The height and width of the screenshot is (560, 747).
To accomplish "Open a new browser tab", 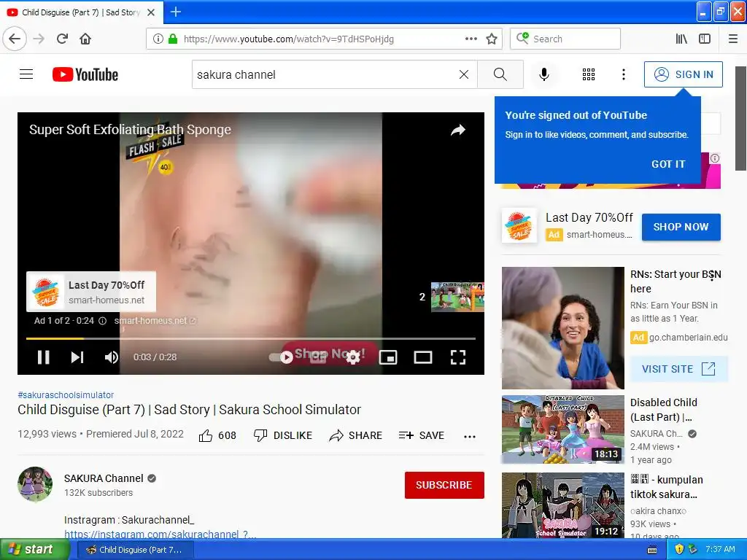I will (175, 12).
